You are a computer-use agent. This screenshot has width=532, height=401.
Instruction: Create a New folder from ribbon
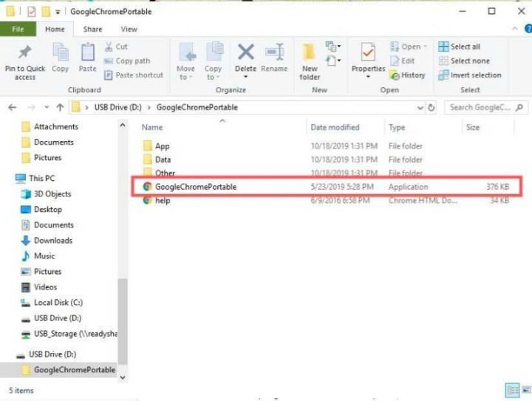(310, 62)
